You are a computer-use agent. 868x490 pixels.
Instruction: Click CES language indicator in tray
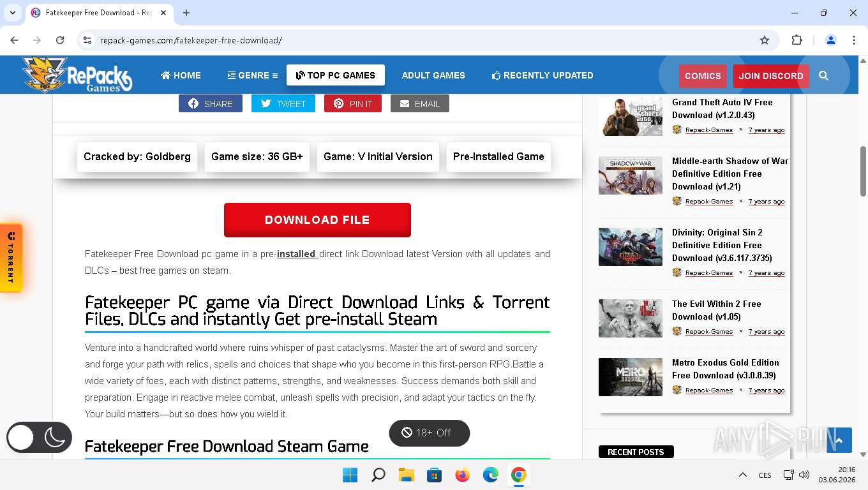765,475
